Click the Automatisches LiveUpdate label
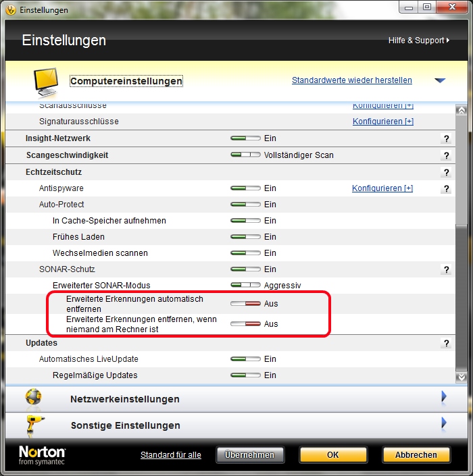The width and height of the screenshot is (473, 476). (x=89, y=359)
